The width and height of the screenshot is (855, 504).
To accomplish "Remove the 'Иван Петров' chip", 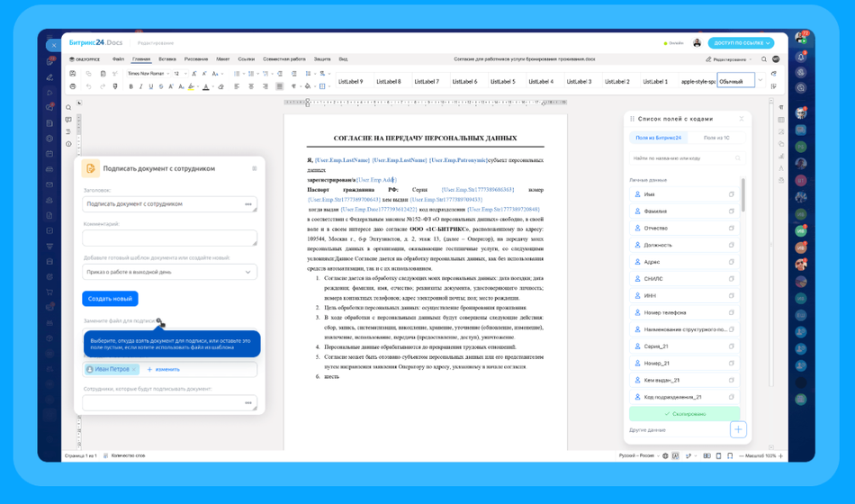I will 133,369.
